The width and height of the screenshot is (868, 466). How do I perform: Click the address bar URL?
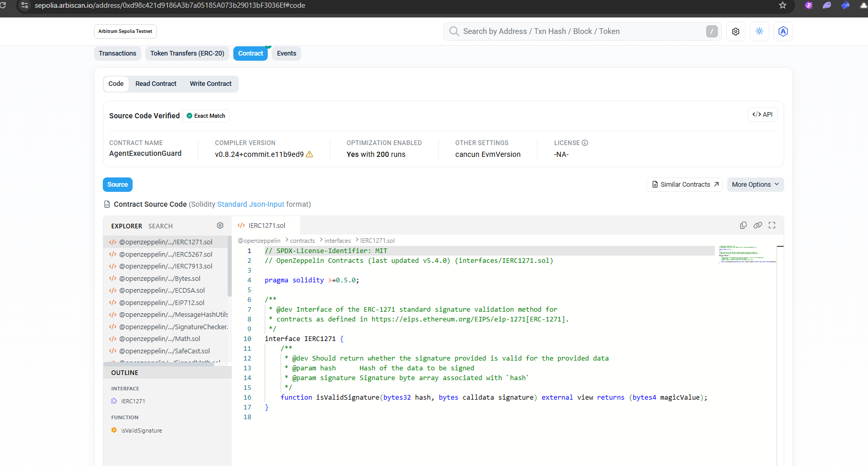pyautogui.click(x=170, y=5)
